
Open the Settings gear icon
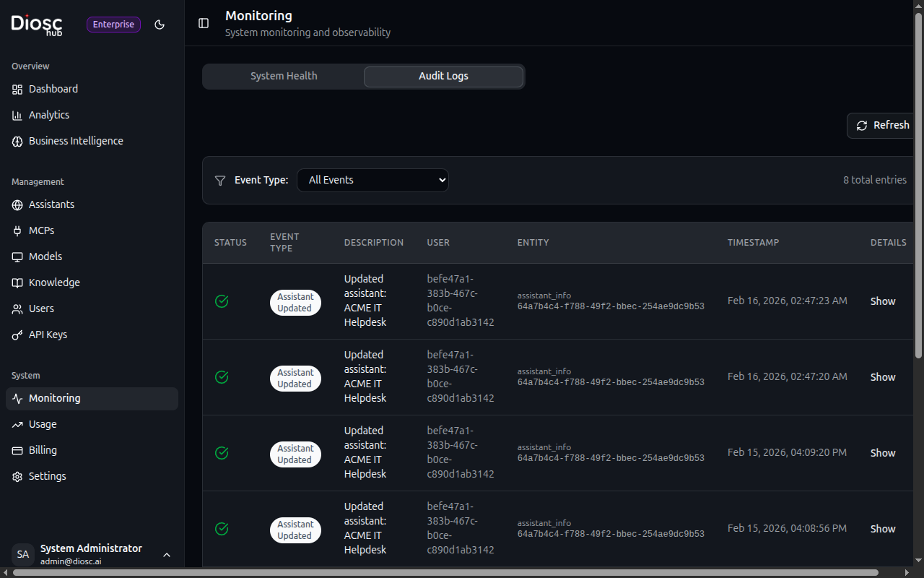(17, 476)
